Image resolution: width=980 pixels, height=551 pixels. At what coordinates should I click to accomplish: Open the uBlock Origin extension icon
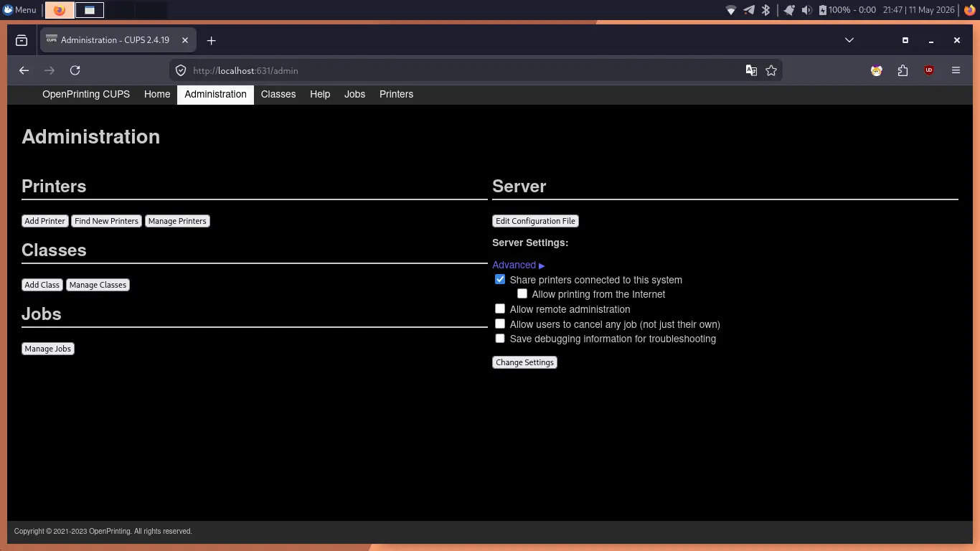[929, 70]
